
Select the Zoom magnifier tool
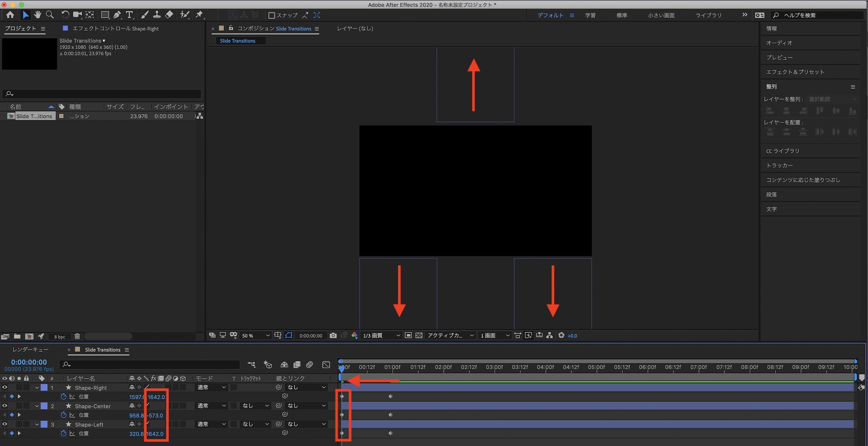(x=50, y=15)
